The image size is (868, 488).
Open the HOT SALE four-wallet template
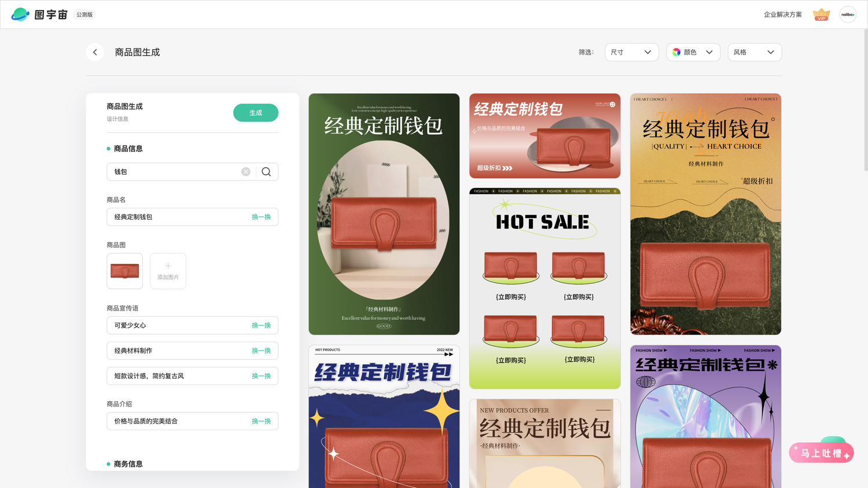click(545, 289)
